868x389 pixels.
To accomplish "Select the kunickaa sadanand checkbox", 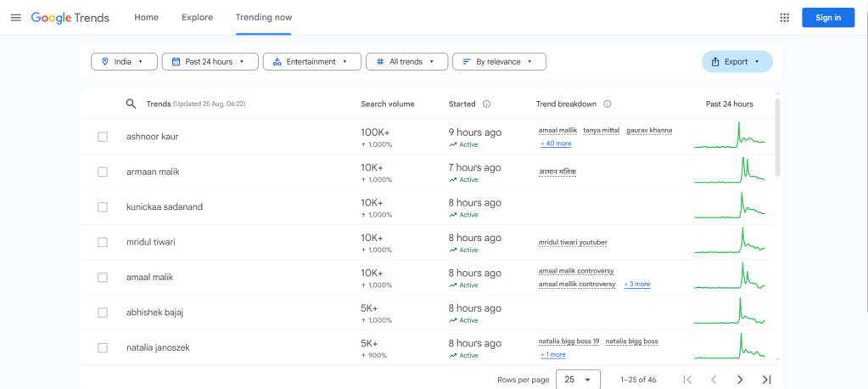I will [103, 207].
